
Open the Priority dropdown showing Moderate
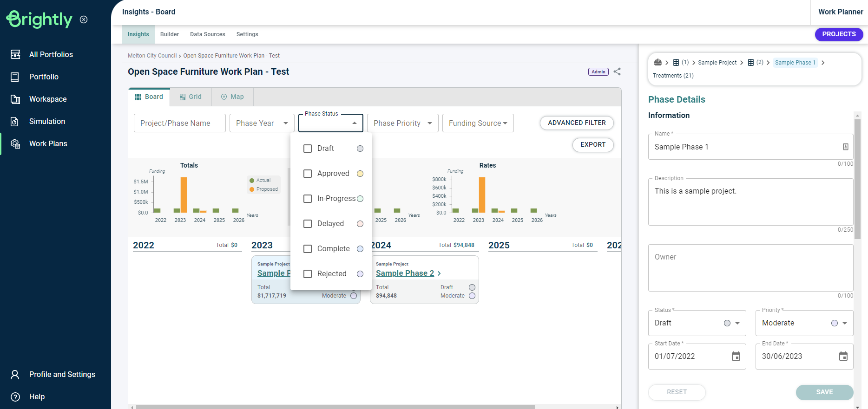[804, 323]
